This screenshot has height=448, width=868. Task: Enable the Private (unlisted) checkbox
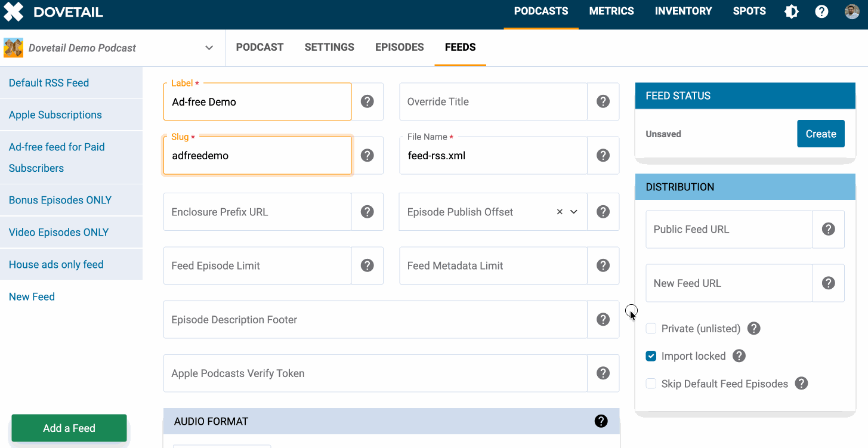click(x=651, y=329)
